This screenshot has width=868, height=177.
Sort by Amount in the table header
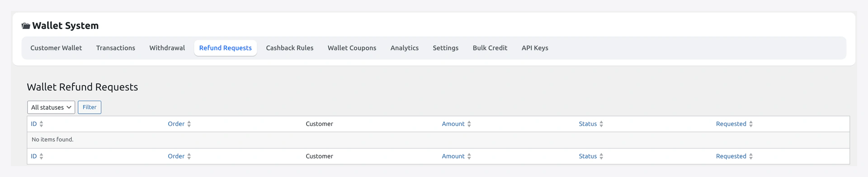coord(457,124)
